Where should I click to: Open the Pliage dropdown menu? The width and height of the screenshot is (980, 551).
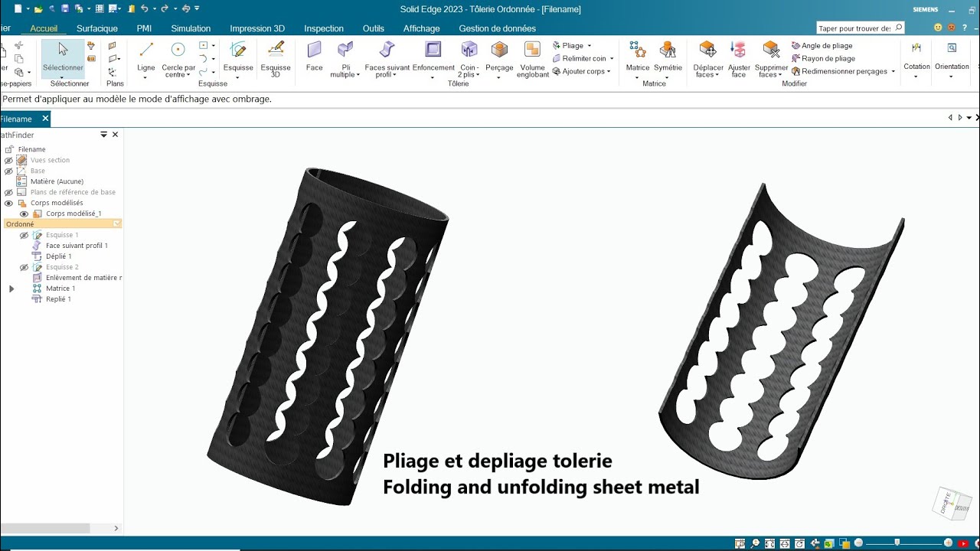(589, 46)
